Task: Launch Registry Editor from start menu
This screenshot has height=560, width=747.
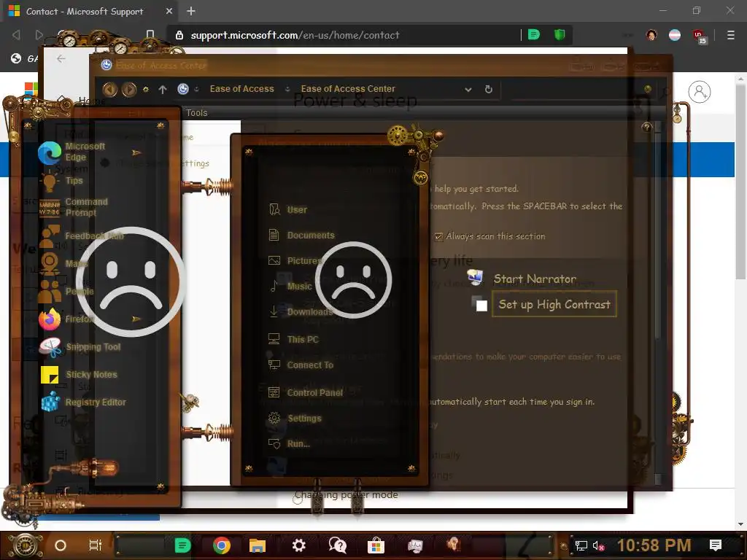Action: tap(83, 402)
